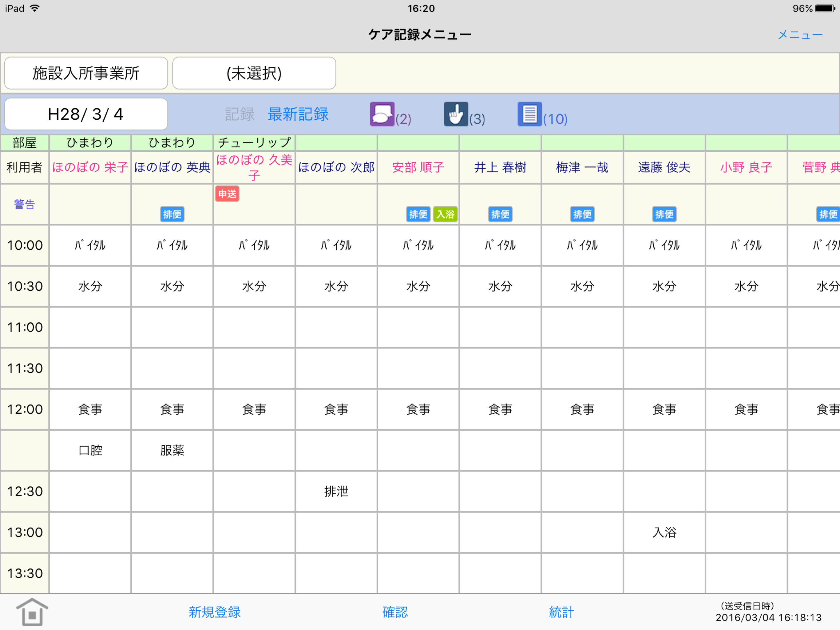Select user ほのぼの 英典
Image resolution: width=840 pixels, height=630 pixels.
[x=172, y=167]
